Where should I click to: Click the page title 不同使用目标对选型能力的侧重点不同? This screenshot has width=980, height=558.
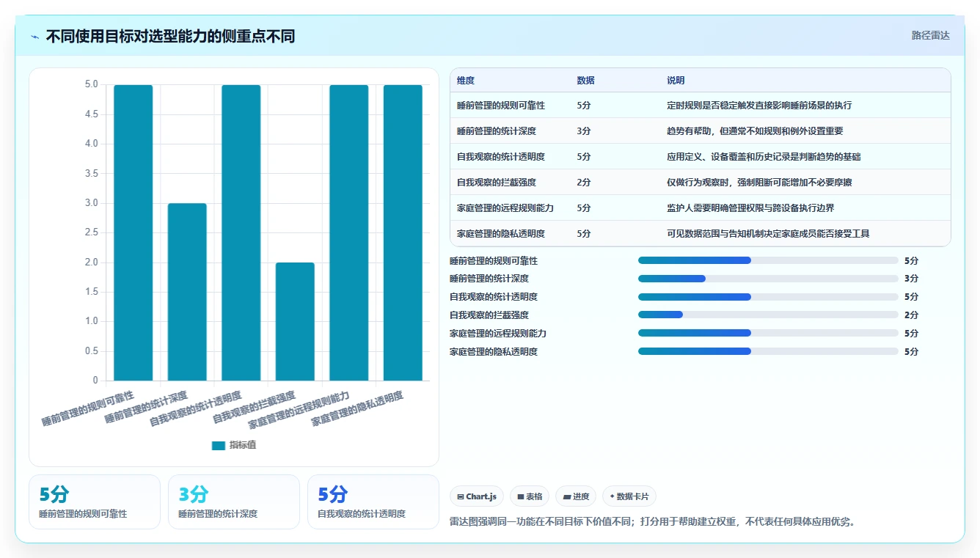[170, 36]
